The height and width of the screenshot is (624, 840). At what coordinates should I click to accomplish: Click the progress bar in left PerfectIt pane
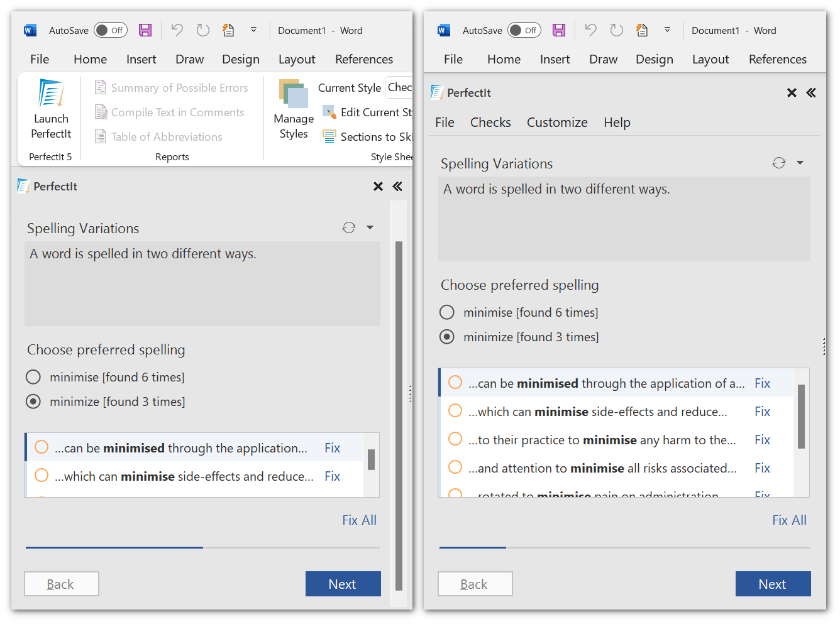point(202,548)
